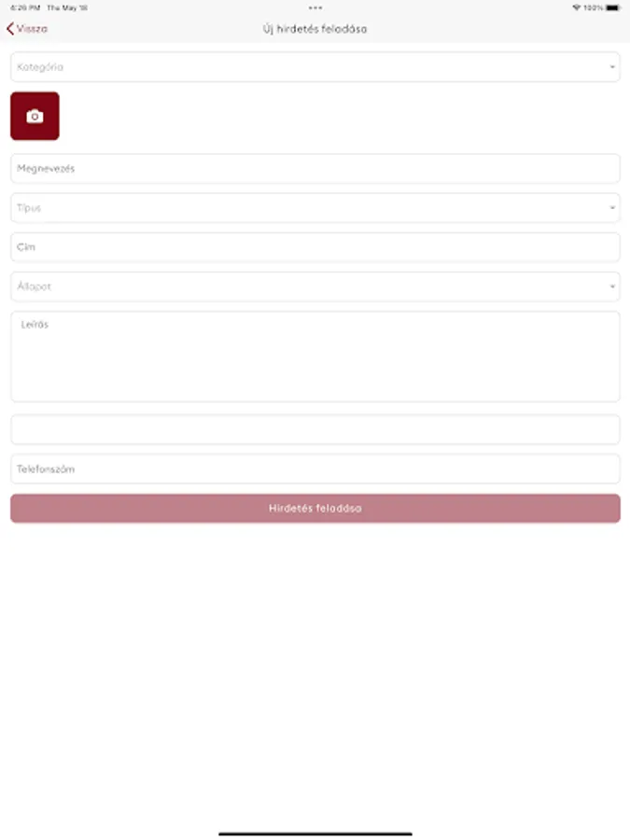Screen dimensions: 630x840
Task: Click the empty field above Telefonszám
Action: point(315,429)
